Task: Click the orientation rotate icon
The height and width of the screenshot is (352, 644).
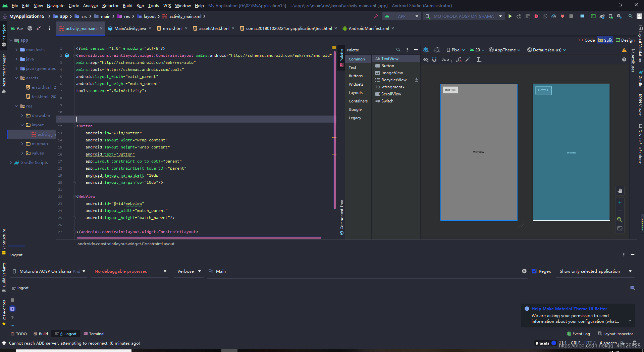Action: tap(437, 50)
